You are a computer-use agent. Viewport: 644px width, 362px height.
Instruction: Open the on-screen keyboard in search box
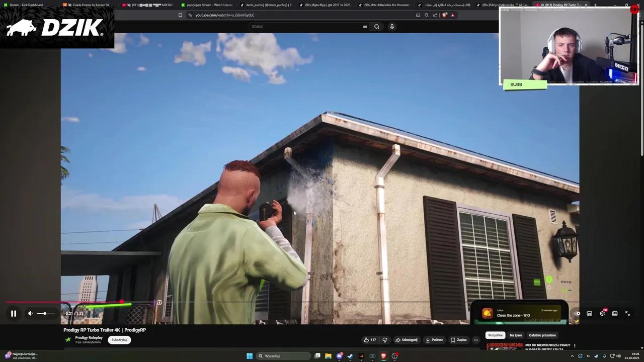[365, 27]
